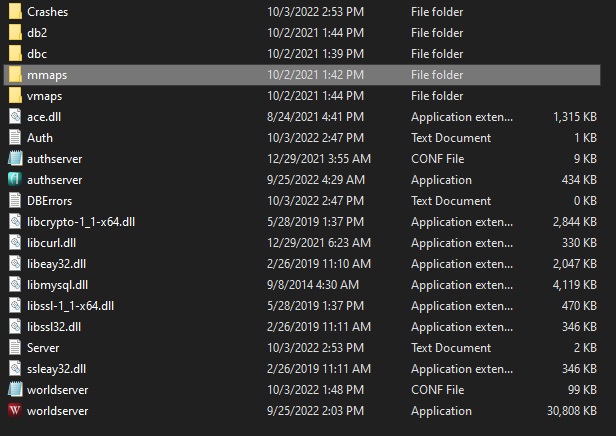The width and height of the screenshot is (616, 436).
Task: Click the Crashes folder icon
Action: 15,11
